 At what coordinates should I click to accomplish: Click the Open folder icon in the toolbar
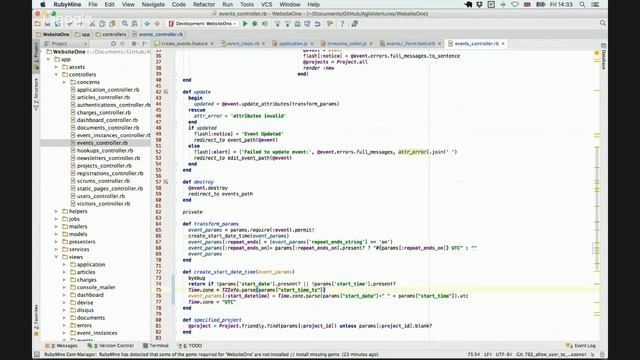click(x=38, y=24)
